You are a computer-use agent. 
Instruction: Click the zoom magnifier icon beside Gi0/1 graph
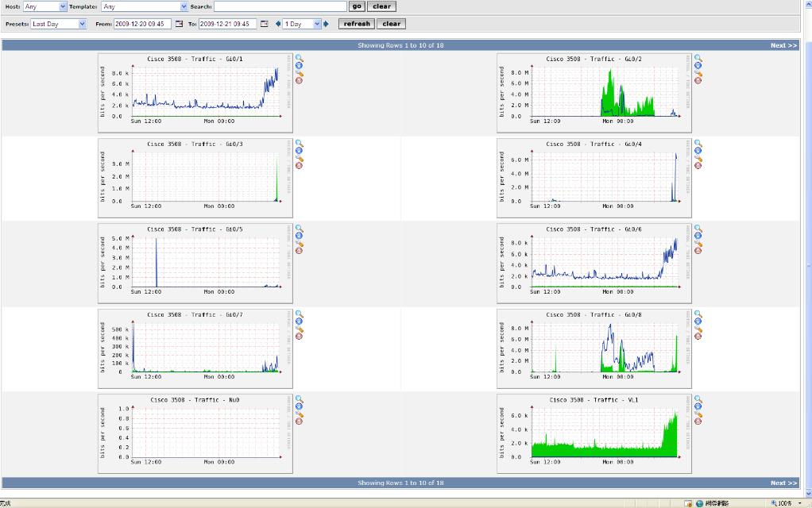300,58
